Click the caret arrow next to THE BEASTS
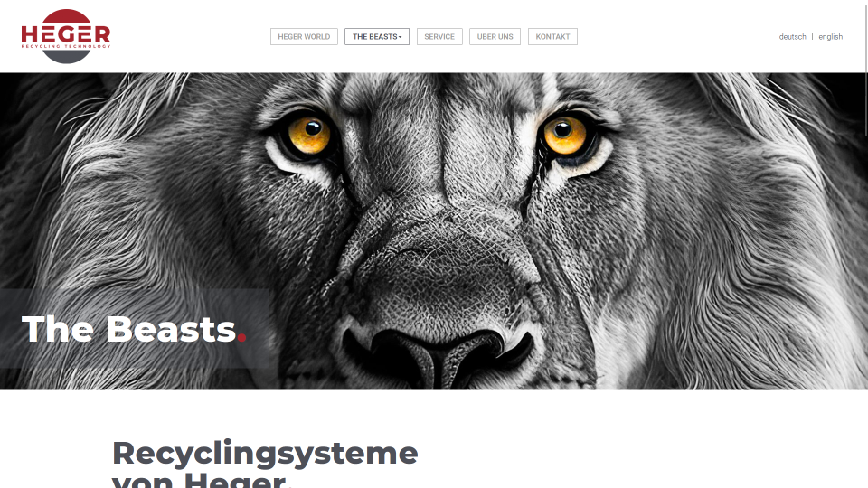Viewport: 868px width, 488px height. pos(401,37)
